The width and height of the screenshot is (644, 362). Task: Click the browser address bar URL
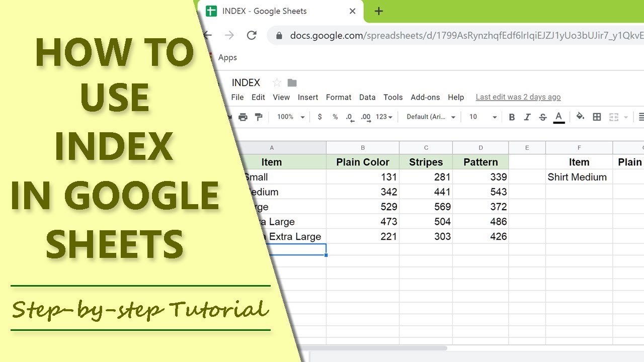coord(466,36)
